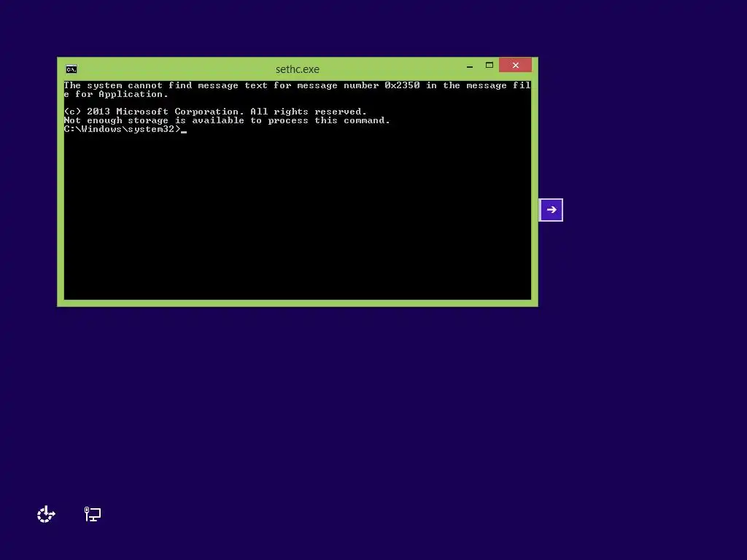747x560 pixels.
Task: Click the purple arrow submit button
Action: click(x=551, y=210)
